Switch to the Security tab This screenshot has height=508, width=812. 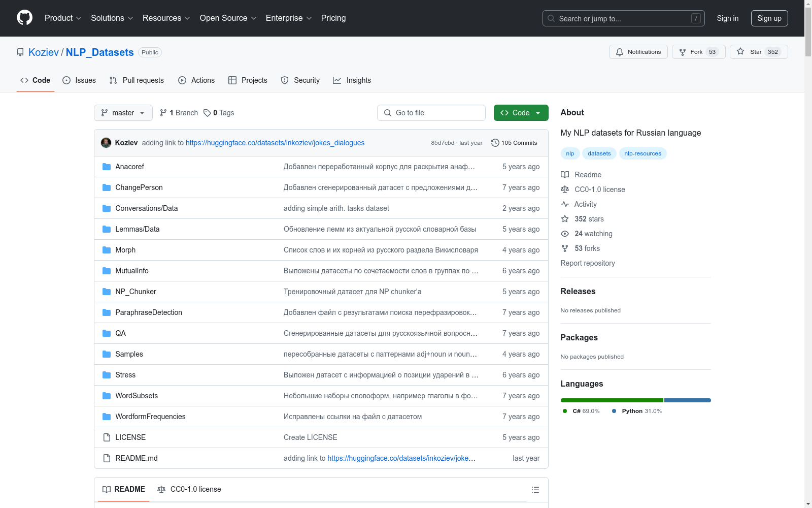point(300,80)
